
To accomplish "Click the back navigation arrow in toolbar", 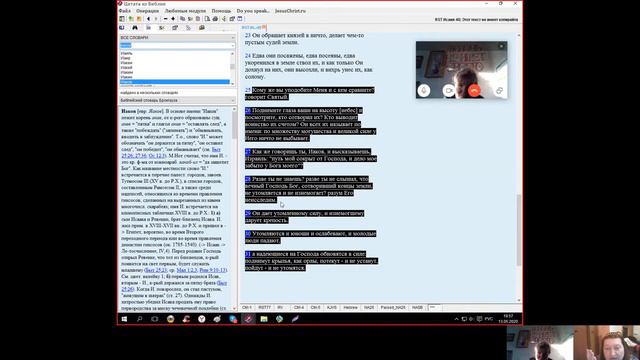I will (x=148, y=19).
